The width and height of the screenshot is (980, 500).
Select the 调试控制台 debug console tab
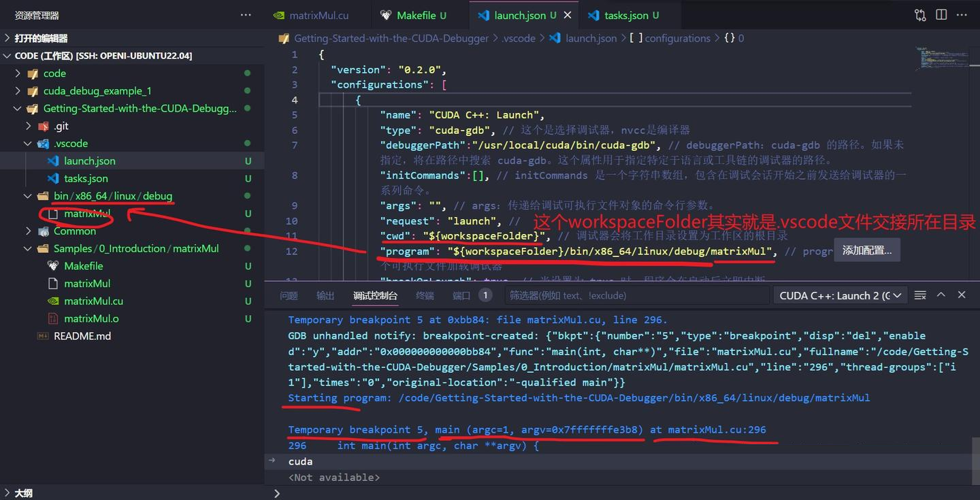375,295
